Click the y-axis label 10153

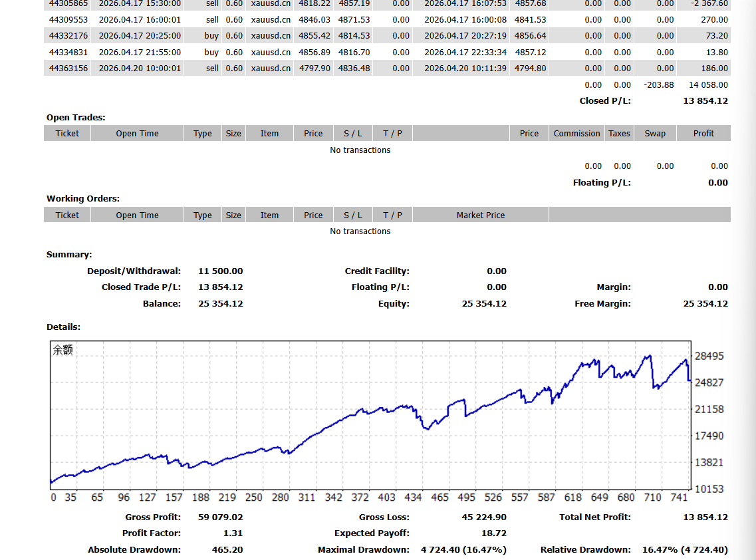[709, 489]
